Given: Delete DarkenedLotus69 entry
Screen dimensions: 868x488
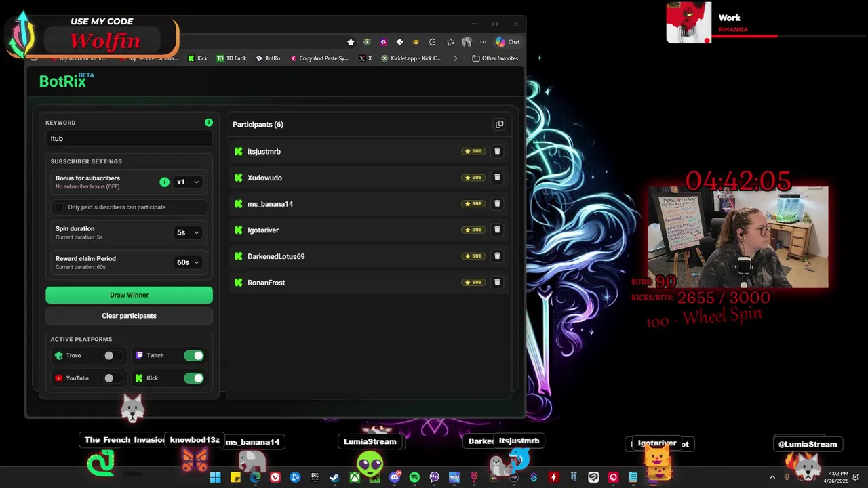Looking at the screenshot, I should [497, 256].
